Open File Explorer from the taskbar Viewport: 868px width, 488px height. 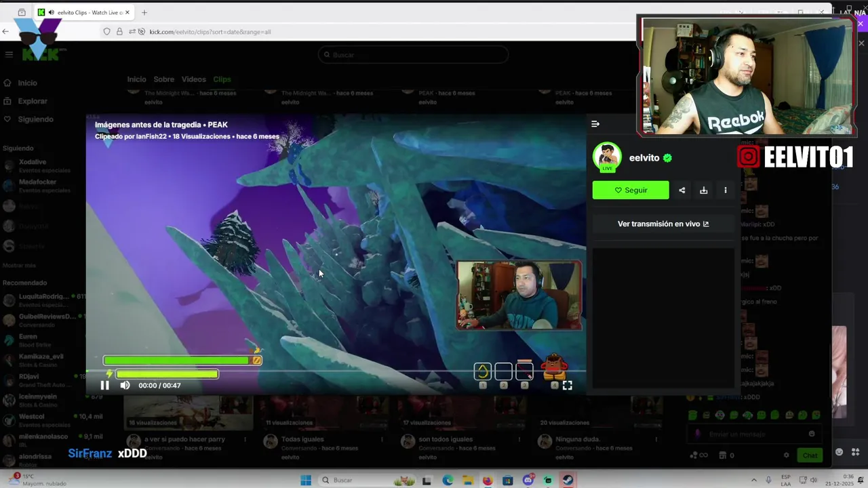[x=468, y=481]
